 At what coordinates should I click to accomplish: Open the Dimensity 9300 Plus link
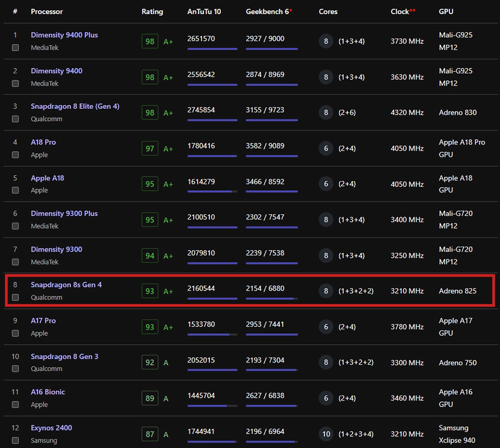64,214
